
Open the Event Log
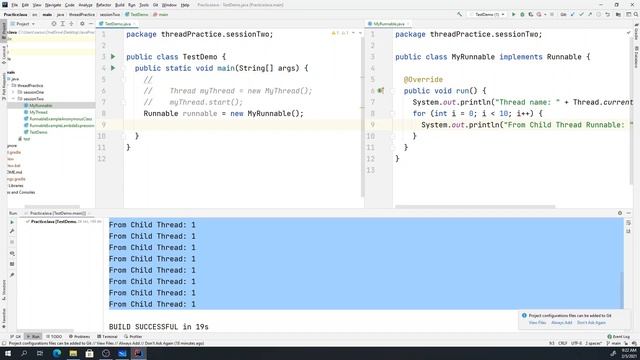tap(619, 336)
